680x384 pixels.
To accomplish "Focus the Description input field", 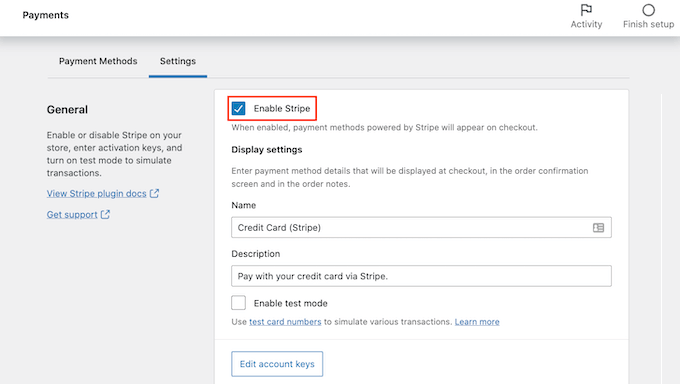I will pyautogui.click(x=422, y=276).
